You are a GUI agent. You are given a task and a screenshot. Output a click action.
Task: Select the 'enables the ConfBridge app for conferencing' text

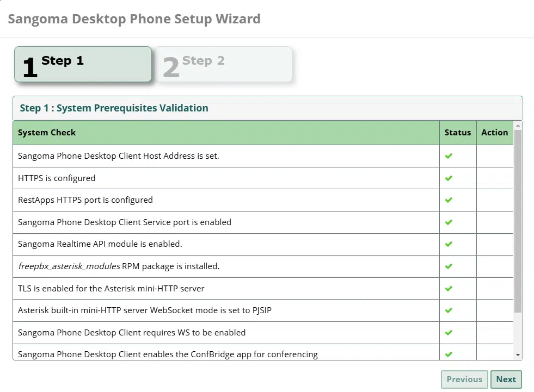(230, 354)
